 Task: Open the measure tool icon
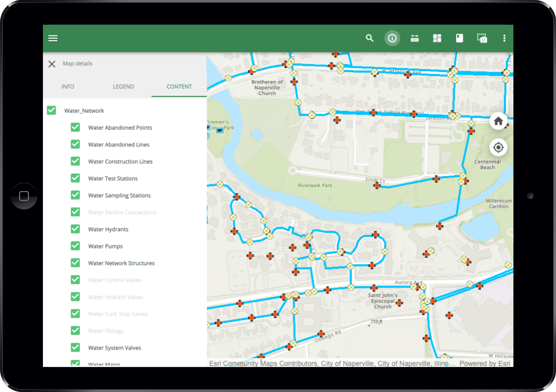415,38
